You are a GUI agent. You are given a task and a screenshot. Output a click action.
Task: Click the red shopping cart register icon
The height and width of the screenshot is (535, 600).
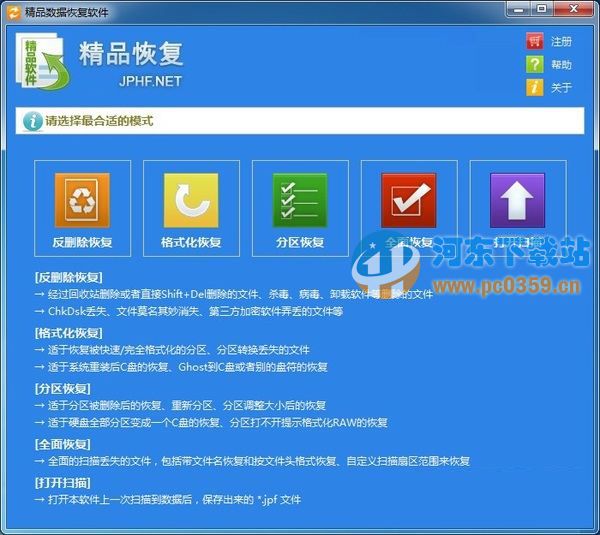pos(535,41)
